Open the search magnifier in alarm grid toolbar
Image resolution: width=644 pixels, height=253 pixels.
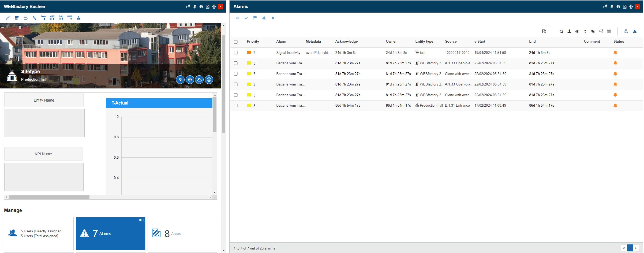click(x=561, y=32)
